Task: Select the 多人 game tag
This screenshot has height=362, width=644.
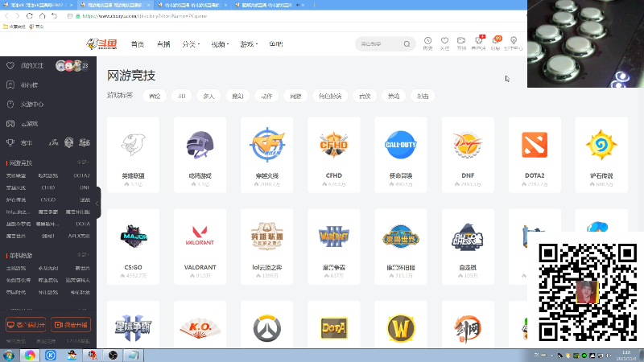Action: coord(208,96)
